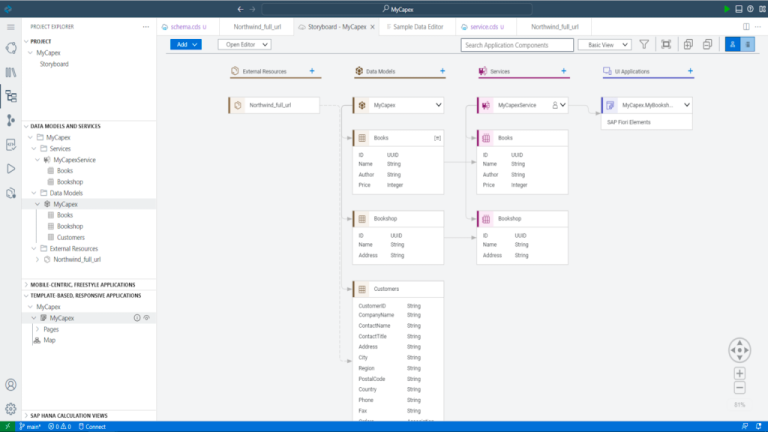Image resolution: width=768 pixels, height=432 pixels.
Task: Click Connect in the status bar
Action: (95, 426)
